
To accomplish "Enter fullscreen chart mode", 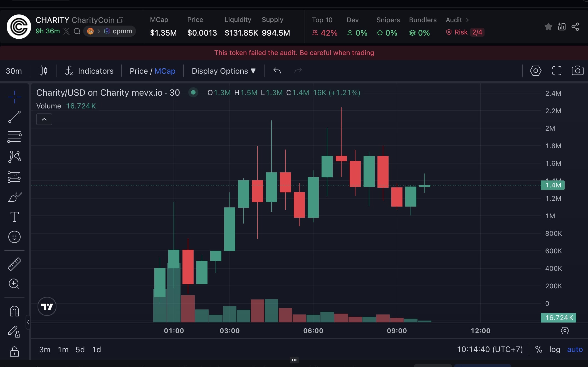I will pyautogui.click(x=557, y=71).
